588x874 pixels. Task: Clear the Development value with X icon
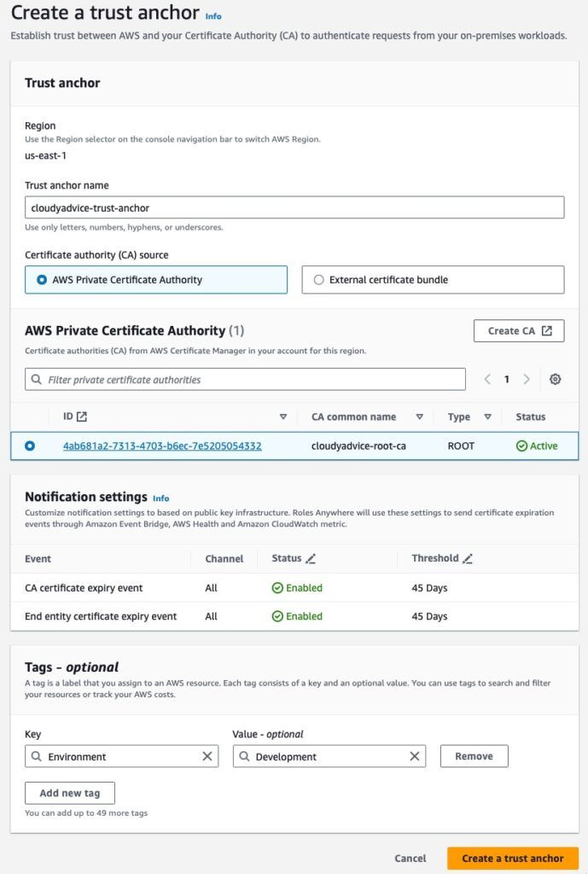(x=415, y=756)
